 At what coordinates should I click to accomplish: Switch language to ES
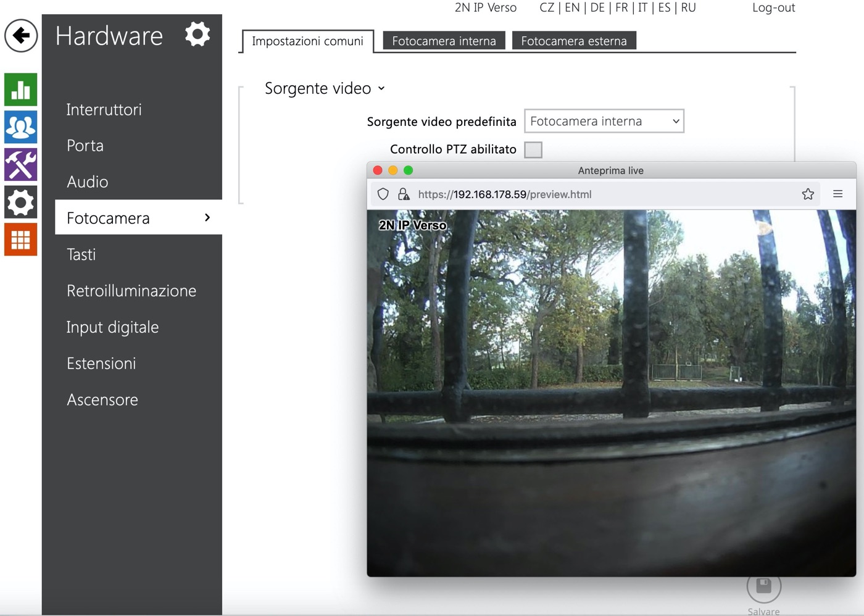(664, 7)
